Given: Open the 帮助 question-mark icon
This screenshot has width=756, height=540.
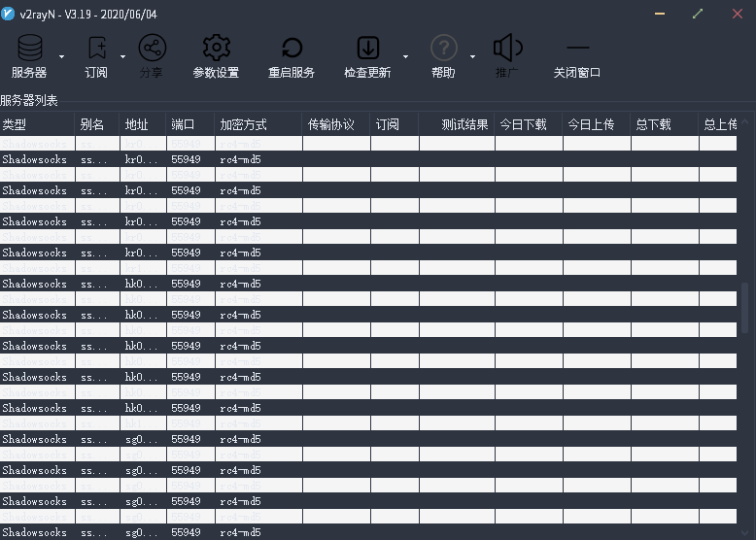Looking at the screenshot, I should [443, 48].
